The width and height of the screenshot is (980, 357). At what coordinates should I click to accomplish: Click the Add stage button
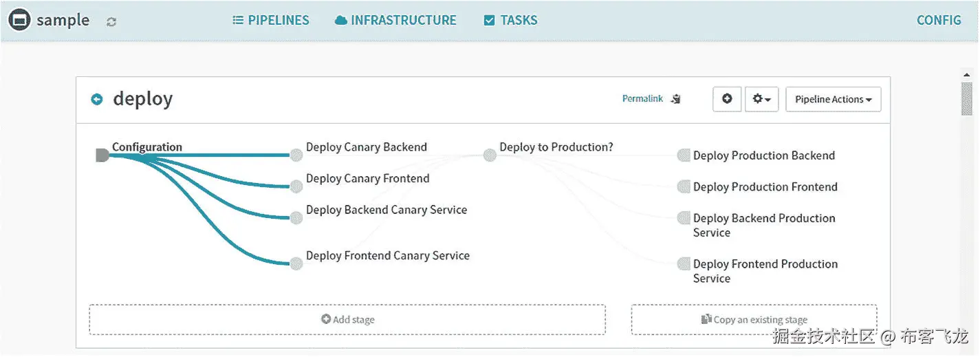click(347, 319)
